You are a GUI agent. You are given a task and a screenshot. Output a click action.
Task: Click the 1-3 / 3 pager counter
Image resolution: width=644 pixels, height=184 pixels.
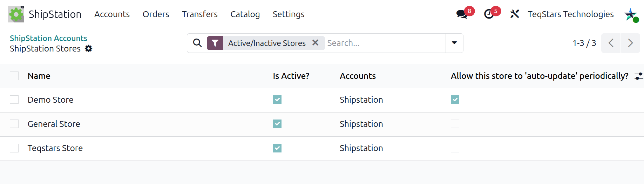[584, 43]
